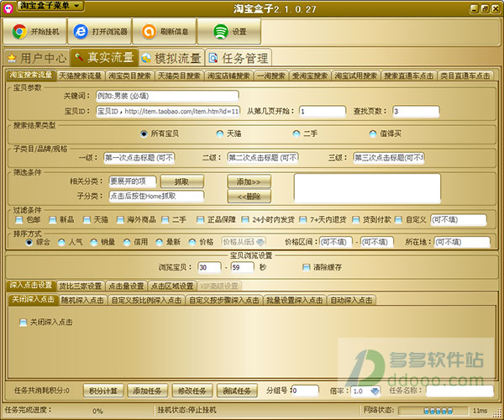Screen dimensions: 504x420
Task: Open the 淘宝店铺搜索 tab
Action: [228, 76]
